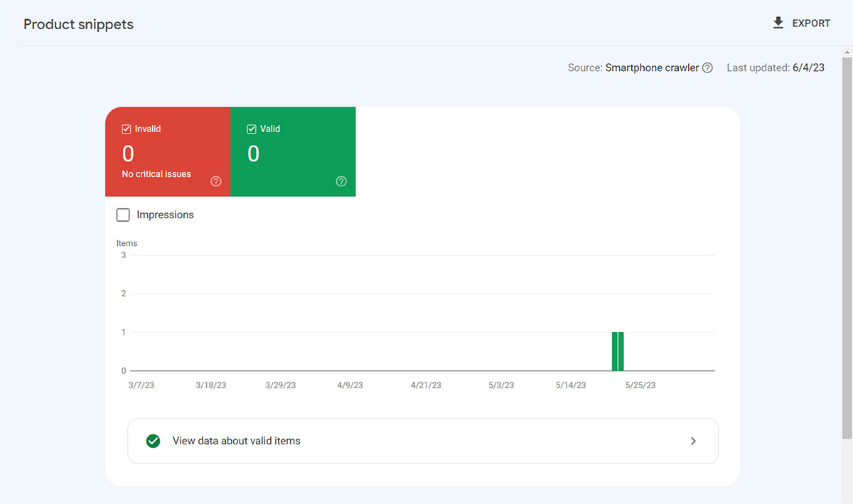
Task: Click the vertical page scrollbar
Action: (847, 249)
